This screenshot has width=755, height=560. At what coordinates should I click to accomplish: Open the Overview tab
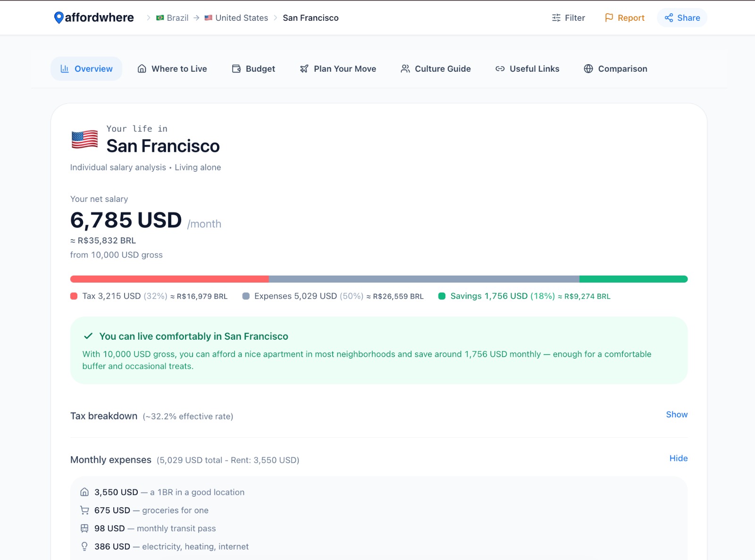86,69
